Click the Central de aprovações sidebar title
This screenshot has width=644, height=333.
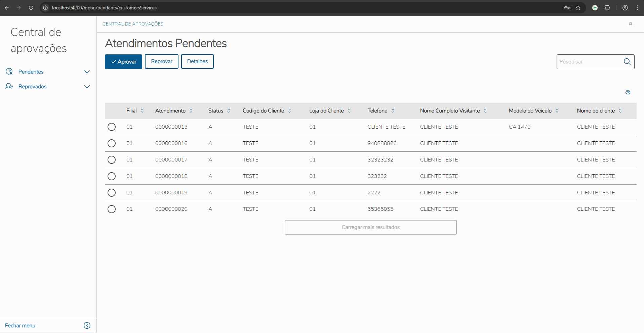click(x=39, y=40)
